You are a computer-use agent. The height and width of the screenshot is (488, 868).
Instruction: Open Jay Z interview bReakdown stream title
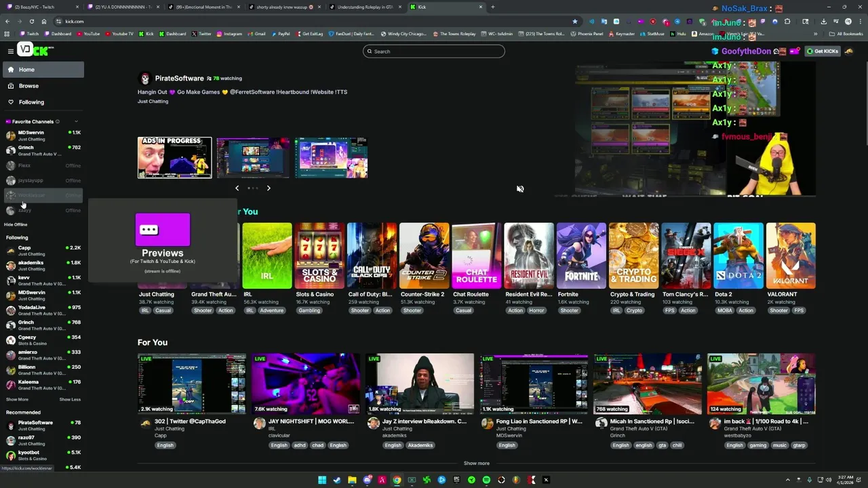click(426, 421)
